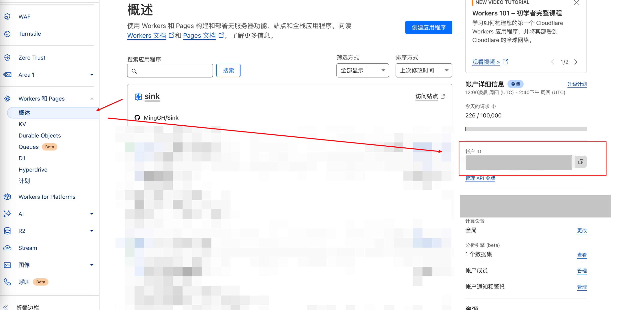Open Hyperdrive in the sidebar
The height and width of the screenshot is (310, 644).
33,170
